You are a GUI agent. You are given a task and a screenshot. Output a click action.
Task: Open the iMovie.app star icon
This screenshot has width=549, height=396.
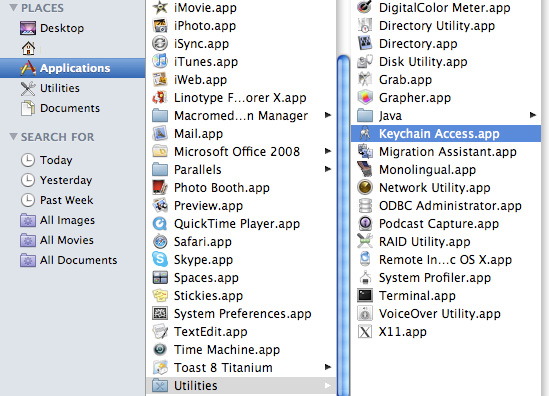[160, 7]
